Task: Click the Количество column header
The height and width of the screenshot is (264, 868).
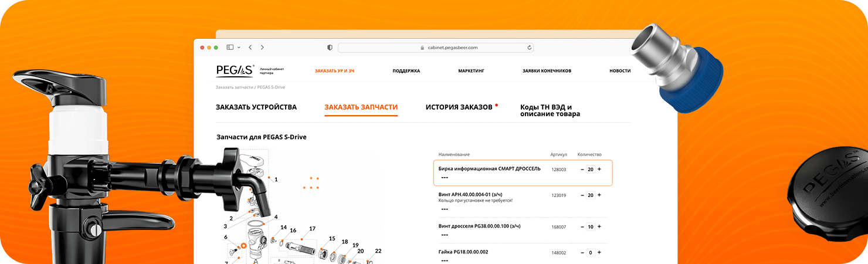Action: coord(589,154)
